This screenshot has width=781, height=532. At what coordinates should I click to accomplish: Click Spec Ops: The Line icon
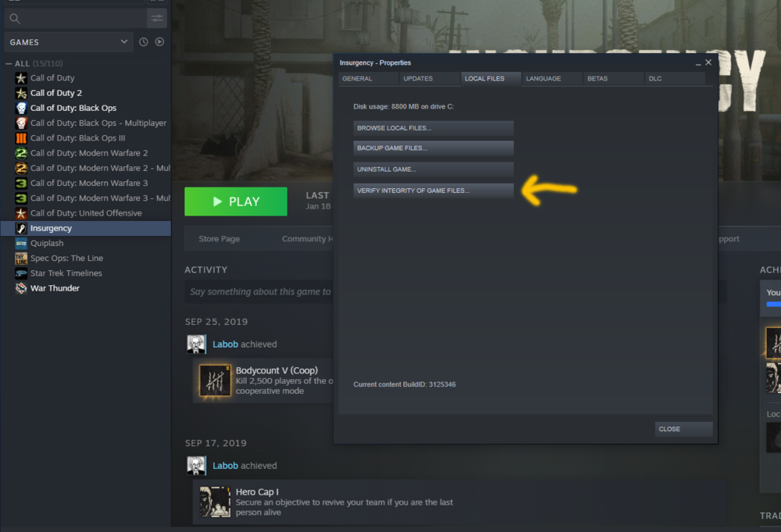(x=21, y=259)
